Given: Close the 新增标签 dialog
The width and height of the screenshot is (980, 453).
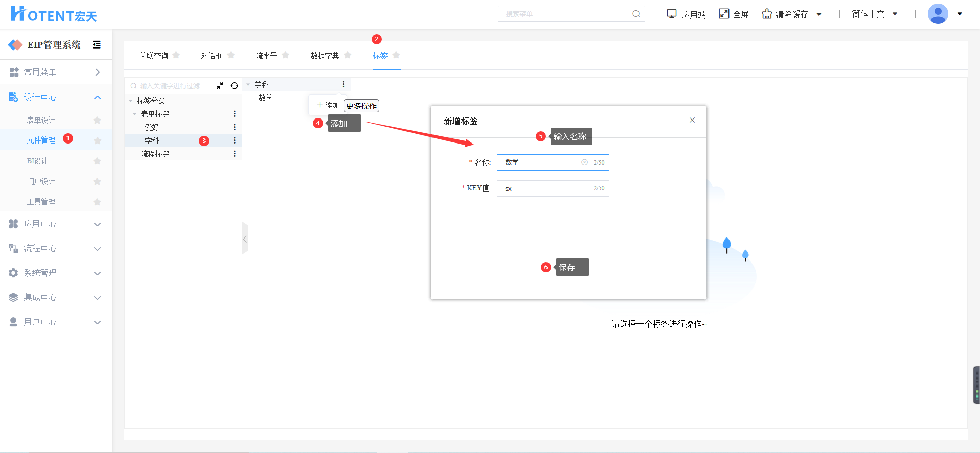Looking at the screenshot, I should point(692,120).
